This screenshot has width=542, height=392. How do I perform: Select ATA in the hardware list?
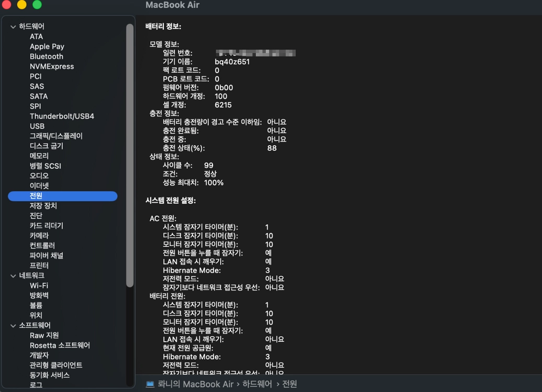click(36, 37)
